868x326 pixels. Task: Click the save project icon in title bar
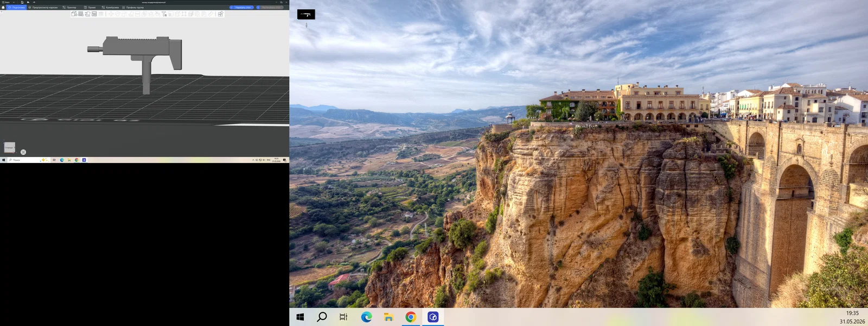coord(22,2)
